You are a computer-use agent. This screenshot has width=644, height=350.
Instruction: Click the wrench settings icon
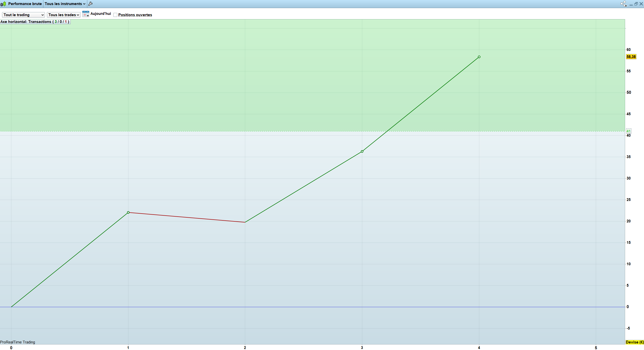[x=90, y=4]
